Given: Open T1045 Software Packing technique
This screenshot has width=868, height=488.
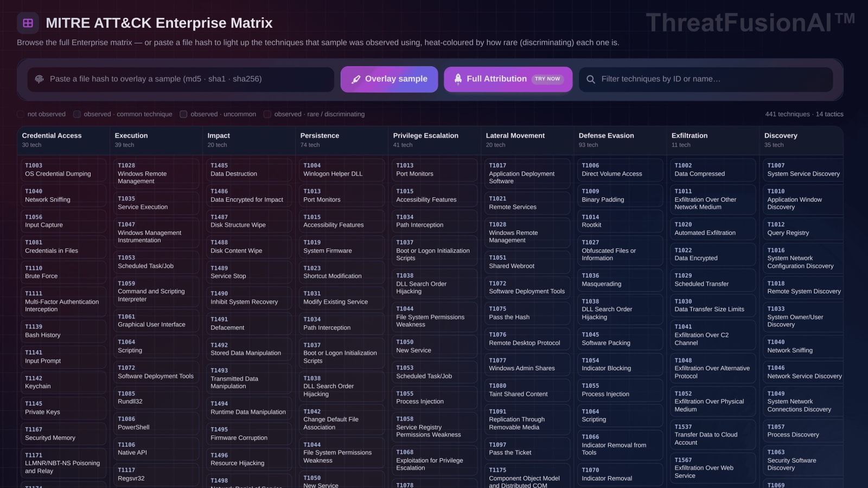Looking at the screenshot, I should [620, 339].
